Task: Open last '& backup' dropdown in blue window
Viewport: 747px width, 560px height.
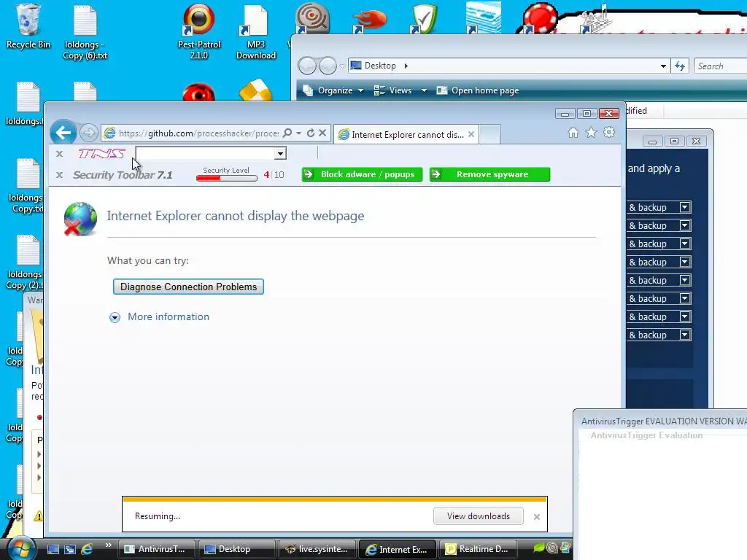Action: (685, 335)
